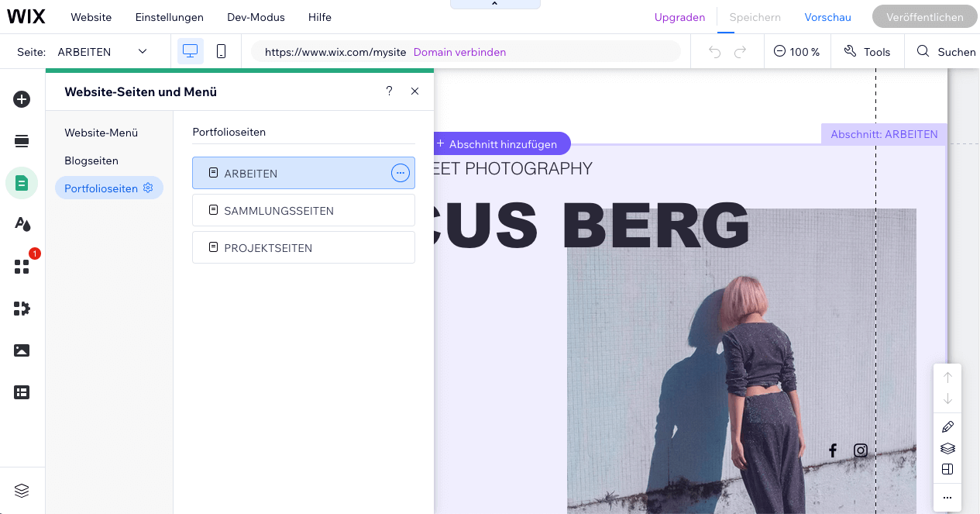Open the Hilfe menu
Image resolution: width=980 pixels, height=514 pixels.
click(x=320, y=17)
